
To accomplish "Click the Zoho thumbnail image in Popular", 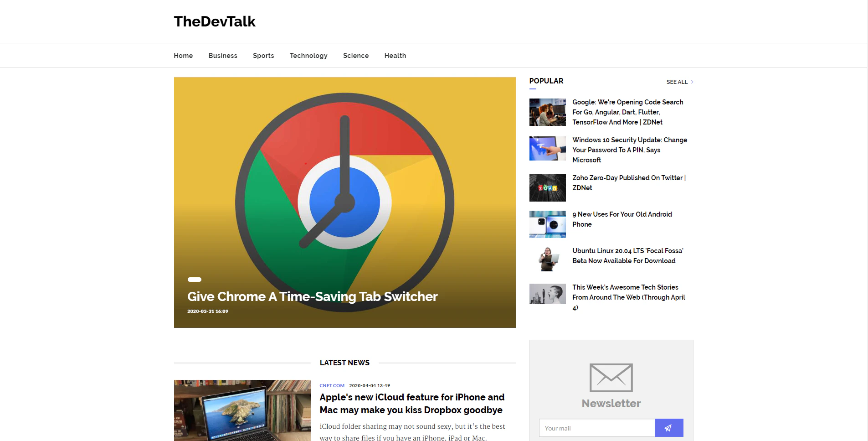I will pyautogui.click(x=547, y=187).
